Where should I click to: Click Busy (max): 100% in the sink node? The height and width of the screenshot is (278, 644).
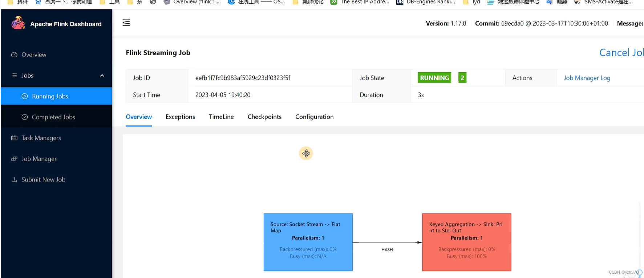(x=467, y=256)
